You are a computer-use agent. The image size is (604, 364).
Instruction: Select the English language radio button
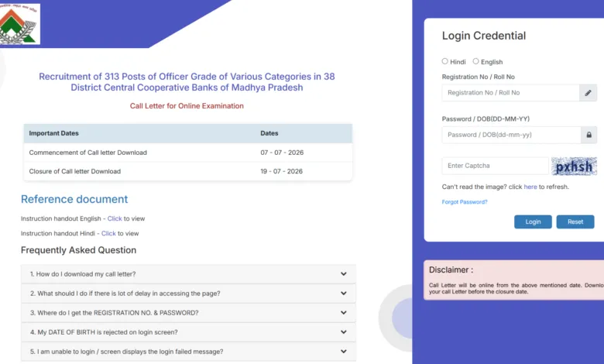coord(475,61)
